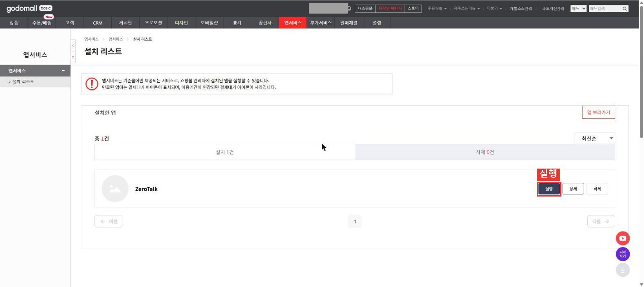Screen dimensions: 644x287
Task: Click the 삭제 button for ZeroTalk
Action: click(x=597, y=189)
